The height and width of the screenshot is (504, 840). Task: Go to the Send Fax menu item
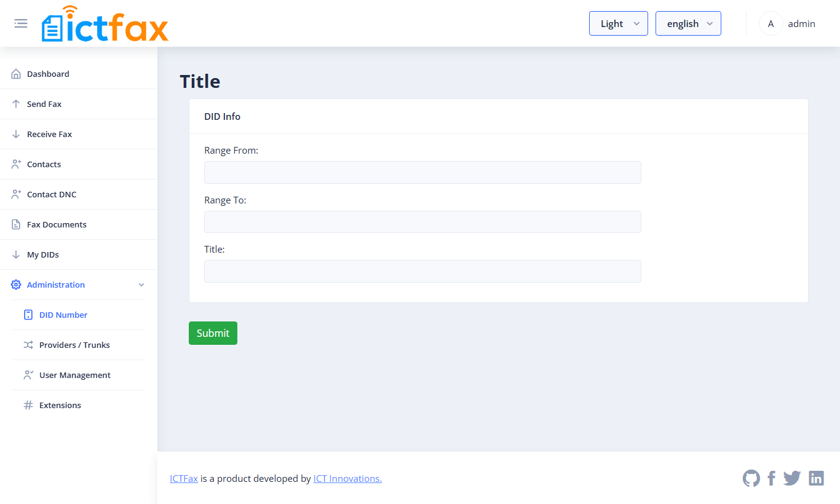tap(79, 104)
